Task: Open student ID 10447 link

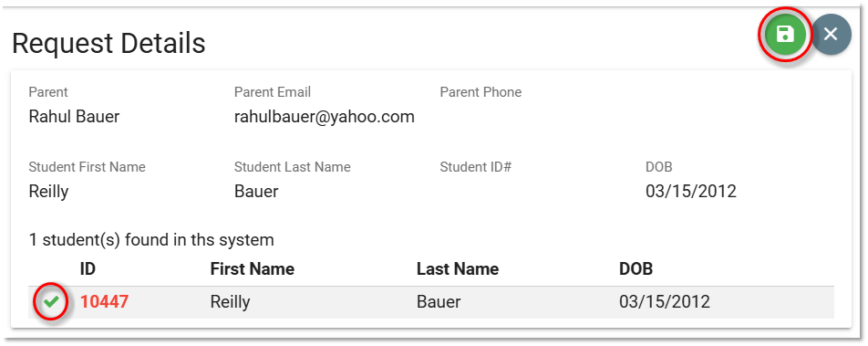Action: tap(105, 301)
